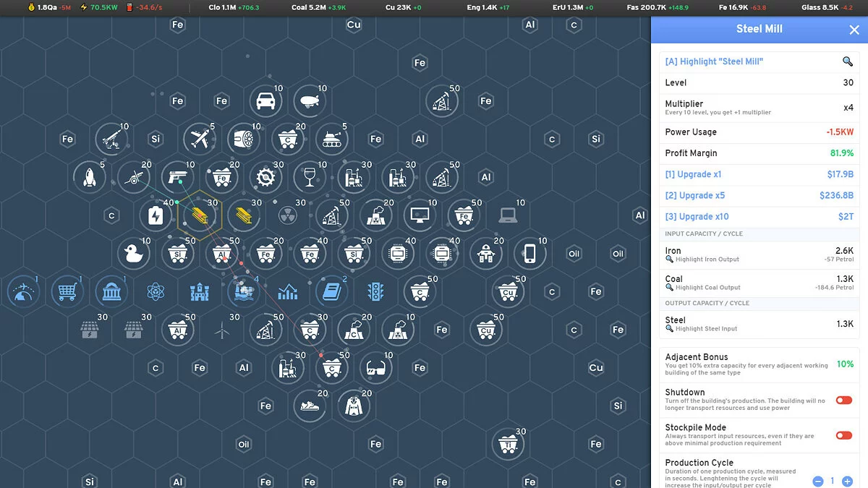This screenshot has height=488, width=868.
Task: Enable Stockpile Mode toggle
Action: coord(843,435)
